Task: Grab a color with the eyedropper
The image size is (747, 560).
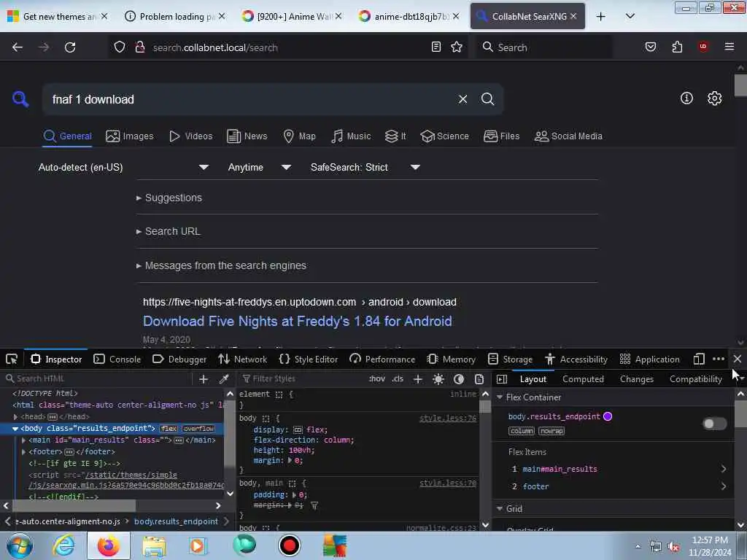Action: pyautogui.click(x=223, y=378)
